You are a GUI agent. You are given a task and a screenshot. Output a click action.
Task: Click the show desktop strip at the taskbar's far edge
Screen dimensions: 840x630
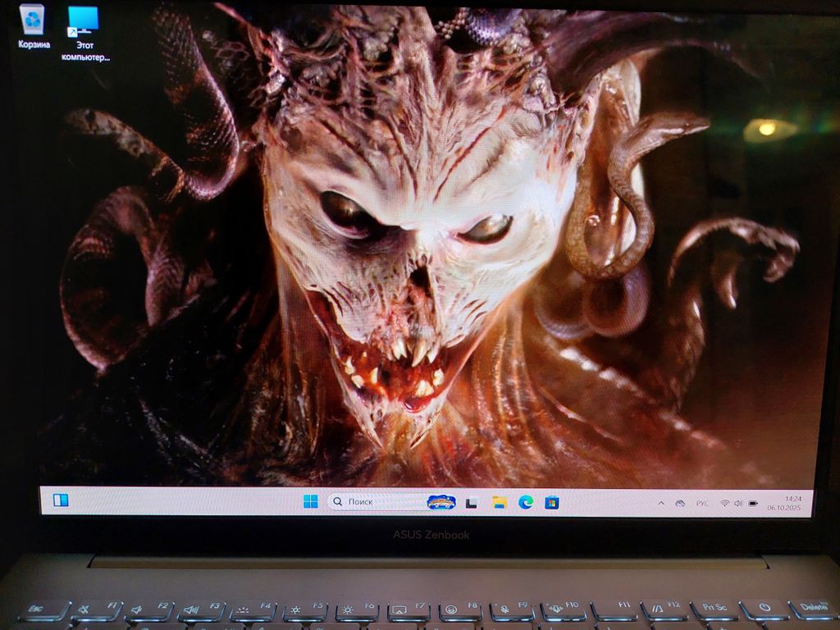pyautogui.click(x=810, y=502)
